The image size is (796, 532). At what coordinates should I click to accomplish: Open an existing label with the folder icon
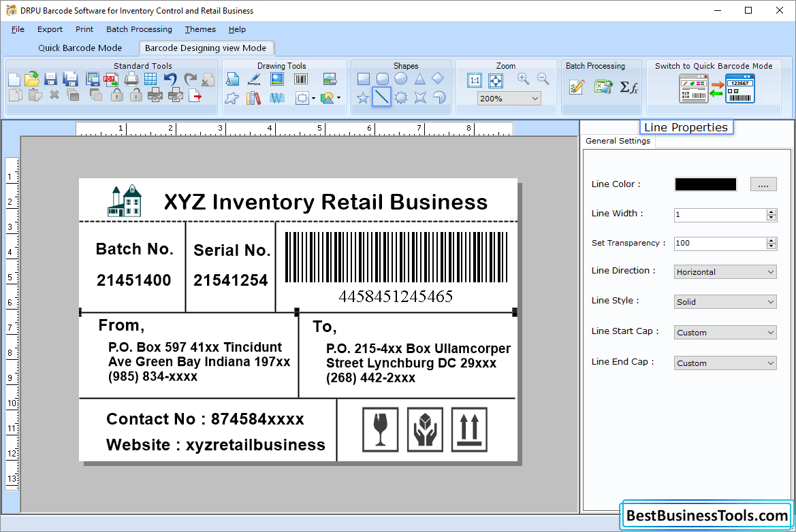32,79
